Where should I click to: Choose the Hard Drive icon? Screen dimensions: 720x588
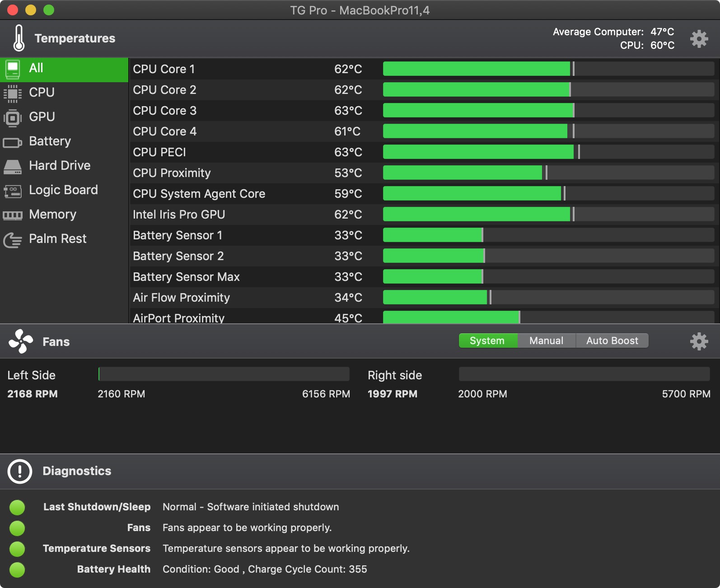tap(13, 167)
